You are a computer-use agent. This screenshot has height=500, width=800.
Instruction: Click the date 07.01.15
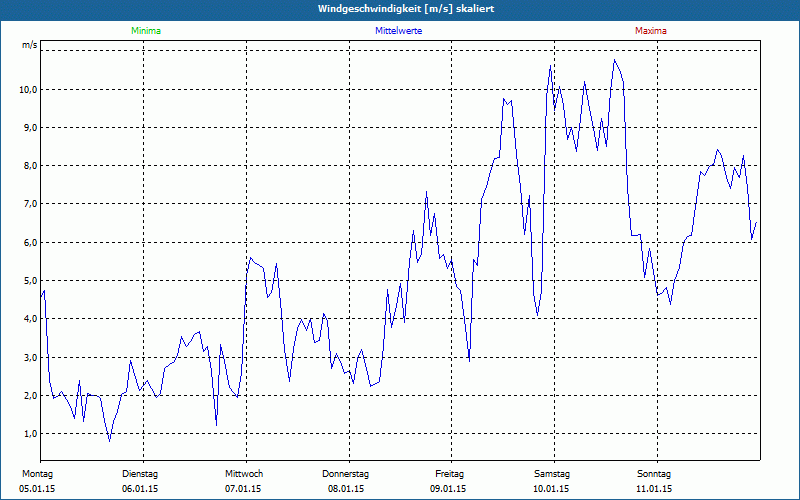point(243,489)
